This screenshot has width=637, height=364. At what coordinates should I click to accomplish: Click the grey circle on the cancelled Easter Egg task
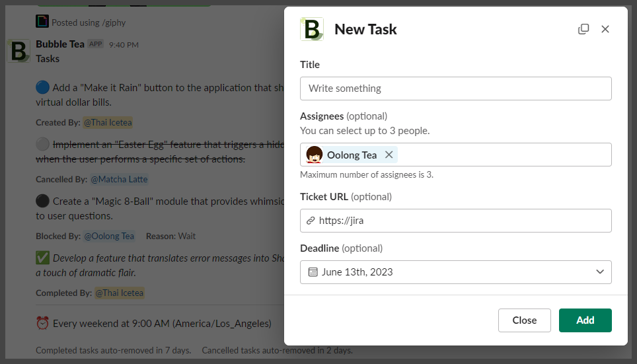coord(43,144)
